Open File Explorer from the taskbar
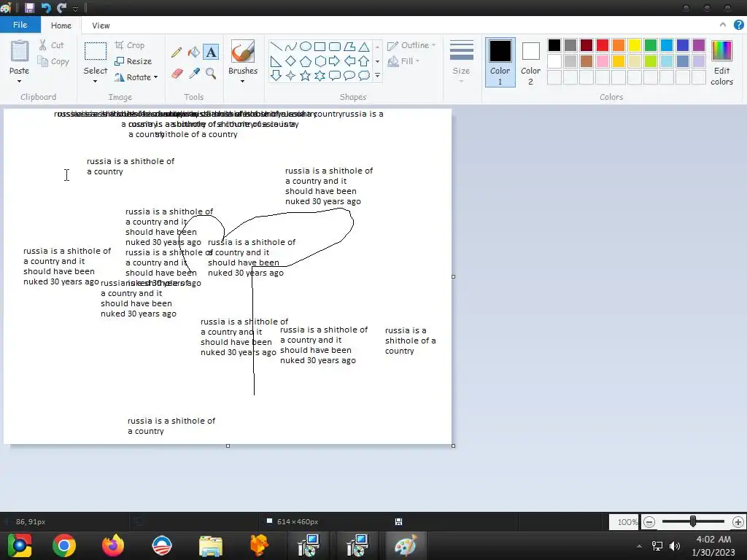 pos(211,545)
